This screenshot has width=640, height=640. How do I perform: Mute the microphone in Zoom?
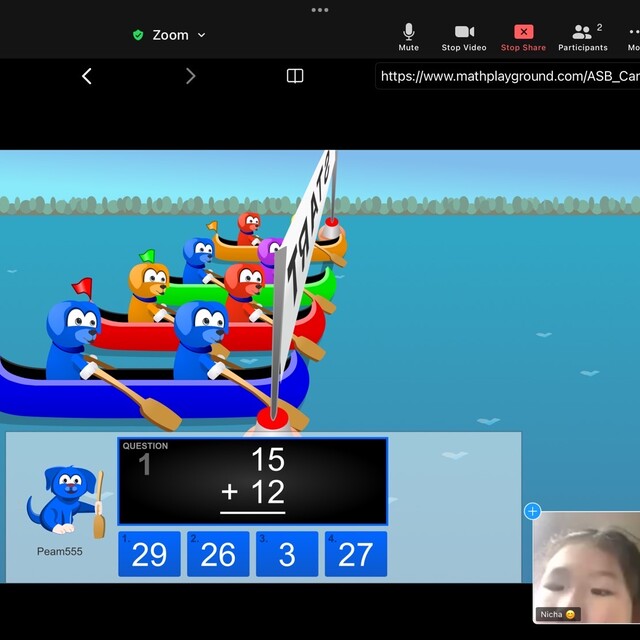pyautogui.click(x=409, y=38)
